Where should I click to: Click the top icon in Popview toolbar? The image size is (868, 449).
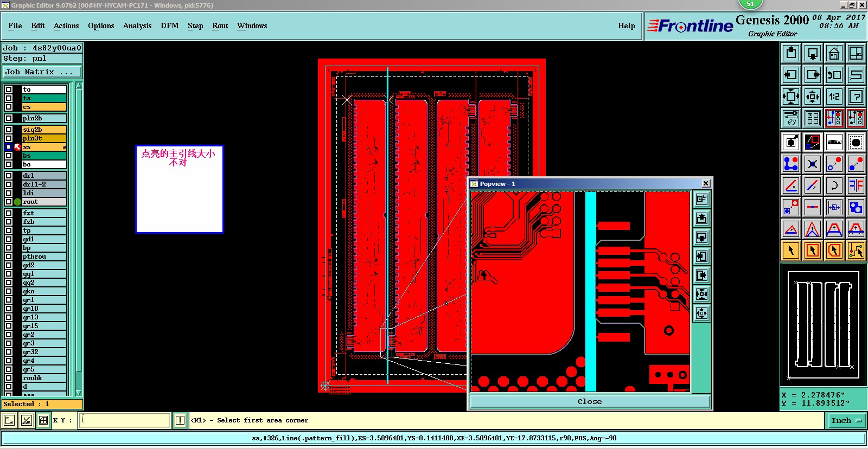[x=701, y=199]
